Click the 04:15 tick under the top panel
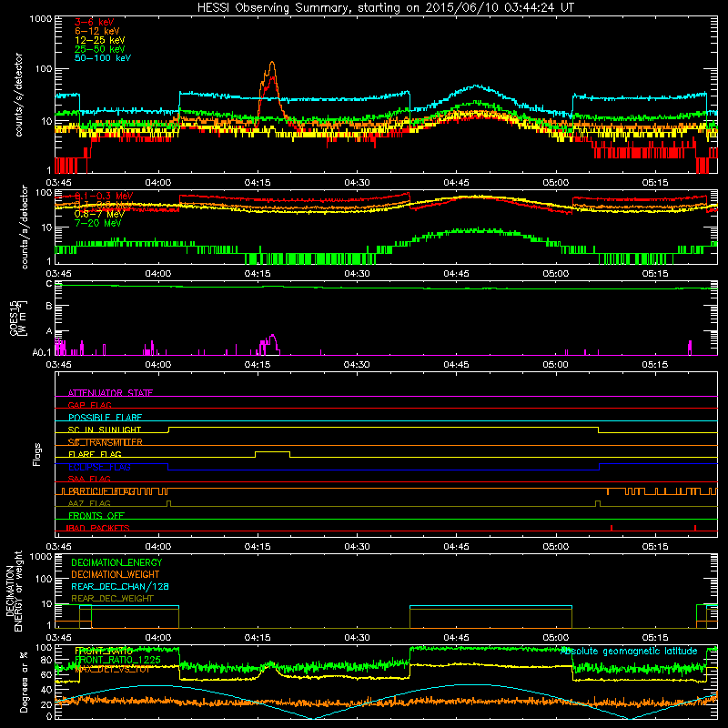Image resolution: width=728 pixels, height=728 pixels. click(258, 183)
